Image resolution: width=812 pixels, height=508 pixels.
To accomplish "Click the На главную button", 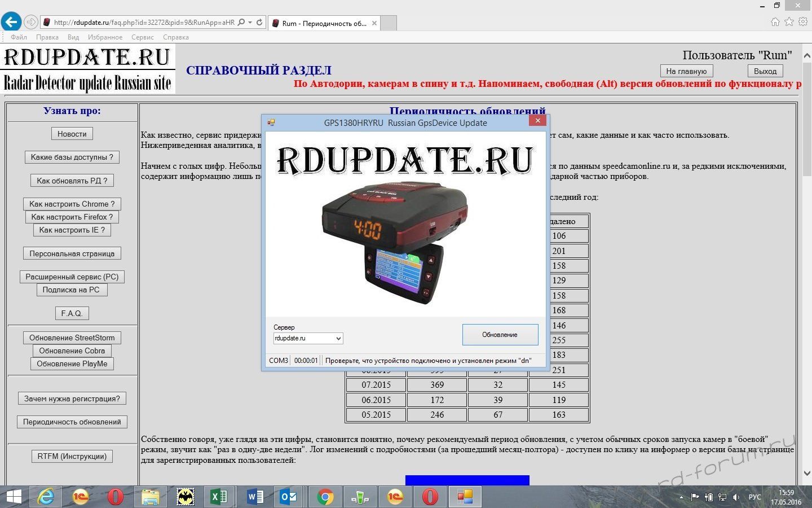I will pyautogui.click(x=686, y=71).
